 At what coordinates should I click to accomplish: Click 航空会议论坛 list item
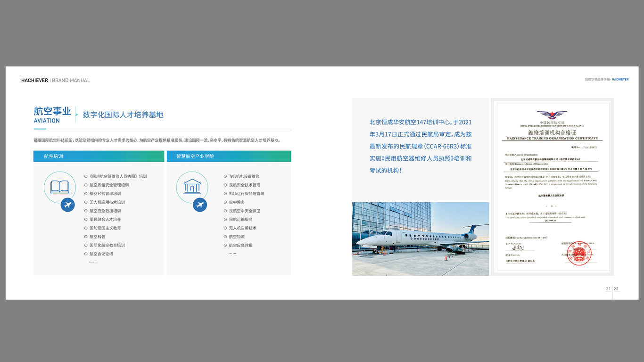(101, 254)
